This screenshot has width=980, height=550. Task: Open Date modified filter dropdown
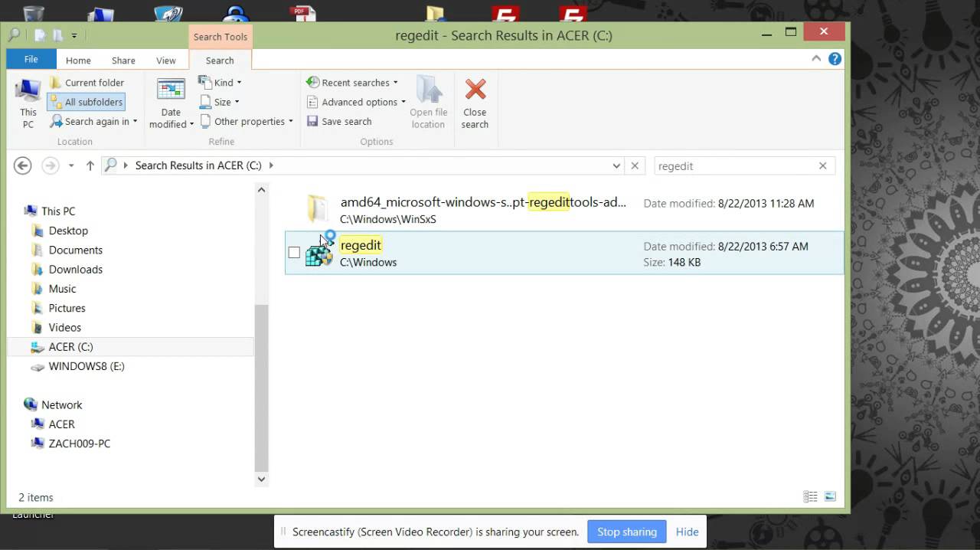click(171, 103)
